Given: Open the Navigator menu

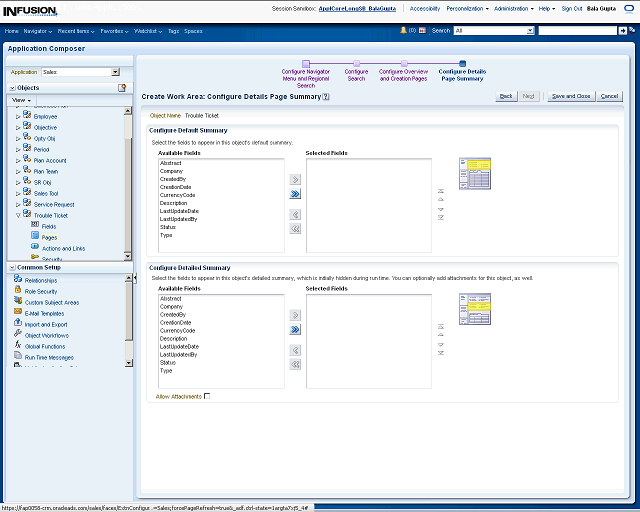Looking at the screenshot, I should pyautogui.click(x=38, y=31).
